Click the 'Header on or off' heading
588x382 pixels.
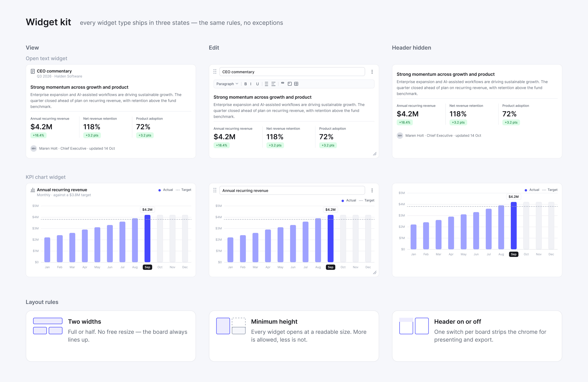[458, 322]
